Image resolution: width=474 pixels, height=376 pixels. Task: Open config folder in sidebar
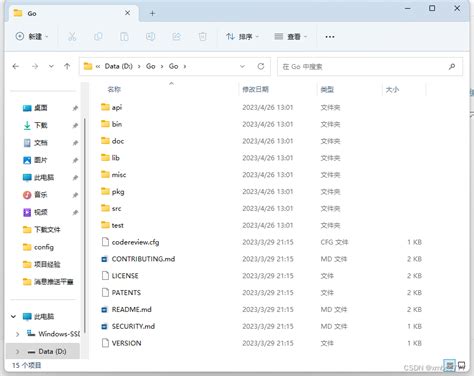38,247
